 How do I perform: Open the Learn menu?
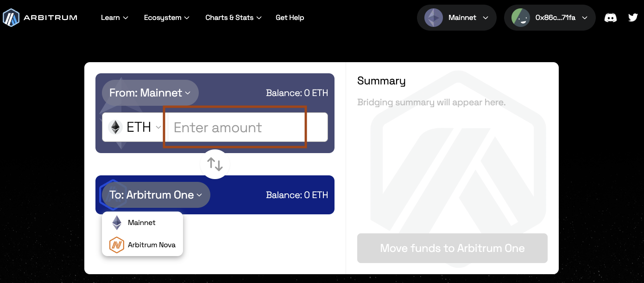(x=114, y=17)
